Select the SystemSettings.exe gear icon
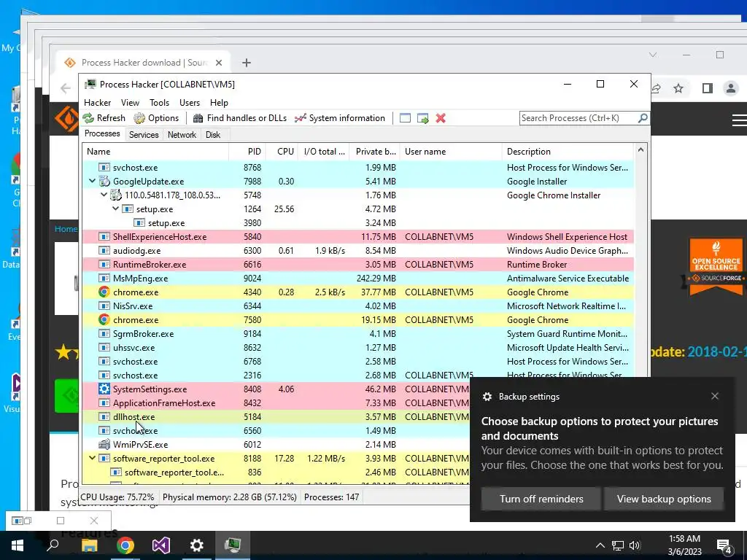This screenshot has width=747, height=560. coord(104,389)
